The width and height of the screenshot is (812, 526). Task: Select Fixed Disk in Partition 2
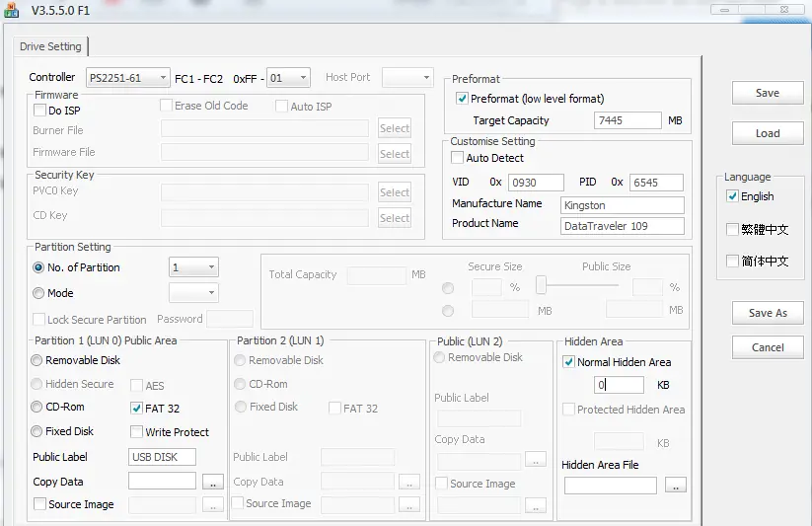[x=240, y=407]
